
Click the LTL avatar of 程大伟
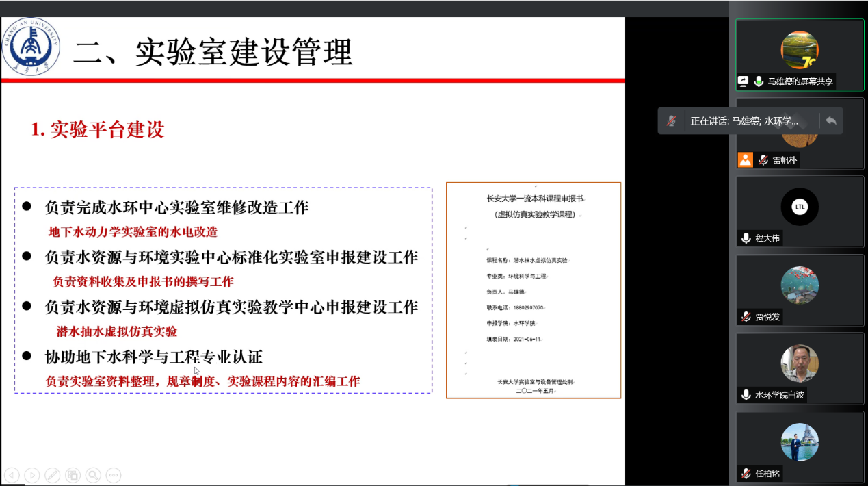[800, 206]
